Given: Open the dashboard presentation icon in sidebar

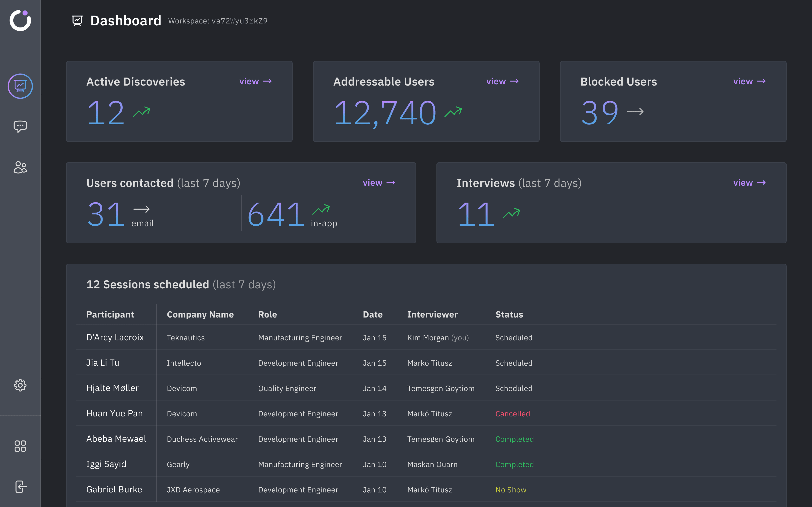Looking at the screenshot, I should (x=20, y=86).
